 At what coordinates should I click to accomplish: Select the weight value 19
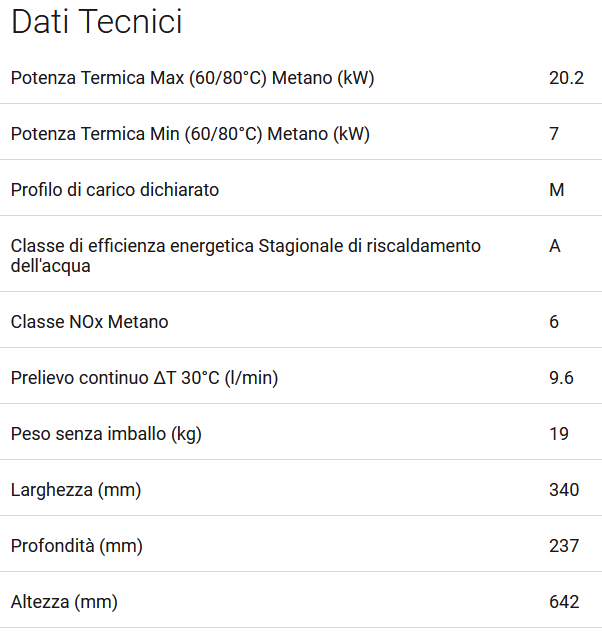tap(559, 434)
